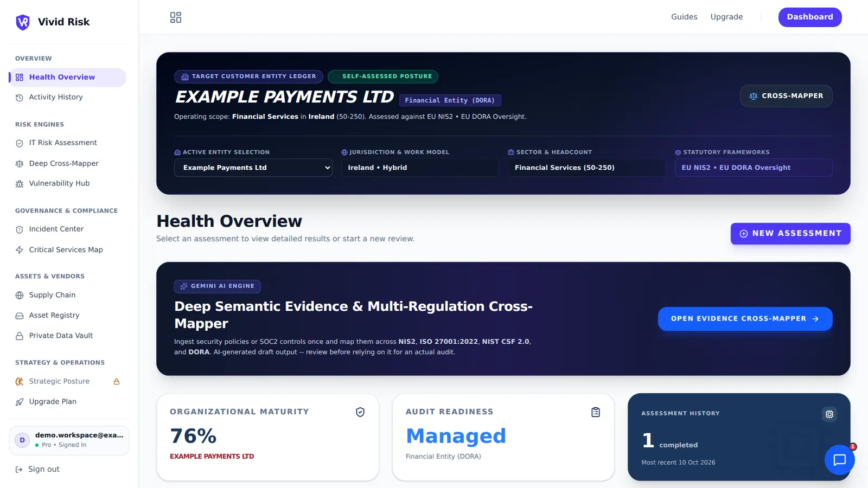Click the user avatar letter D

pos(22,440)
